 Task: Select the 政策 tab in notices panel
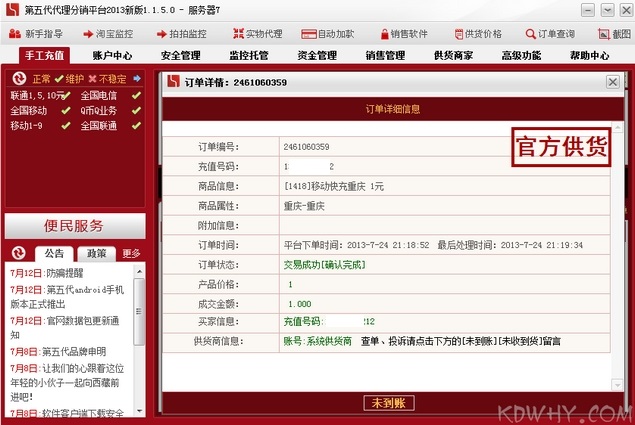point(97,253)
